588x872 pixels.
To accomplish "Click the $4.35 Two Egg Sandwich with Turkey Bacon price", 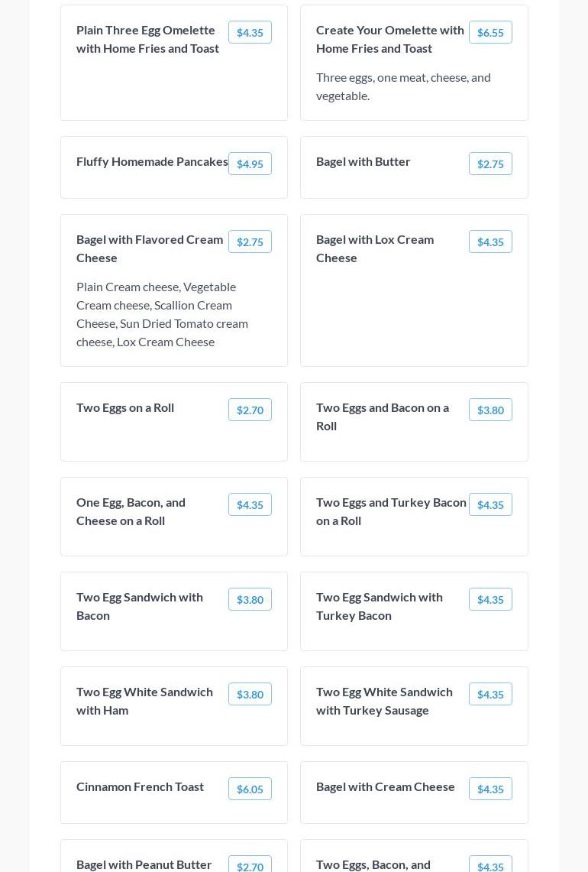I will point(490,599).
